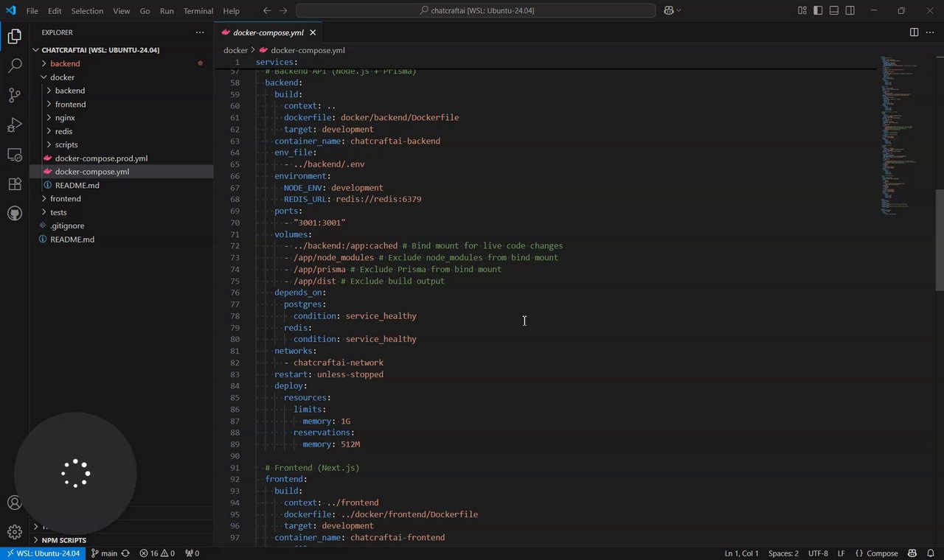This screenshot has width=944, height=560.
Task: Open the Source Control view
Action: click(14, 95)
